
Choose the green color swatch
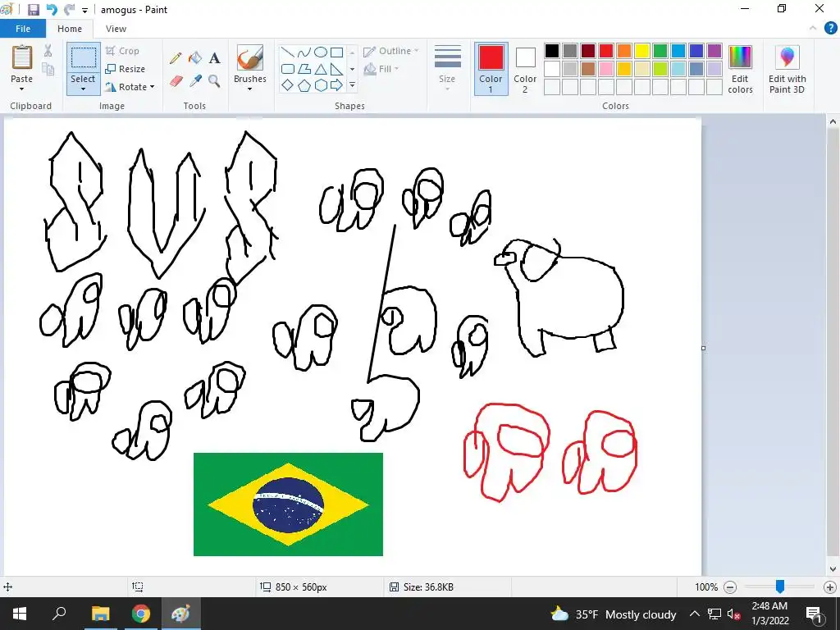coord(660,51)
